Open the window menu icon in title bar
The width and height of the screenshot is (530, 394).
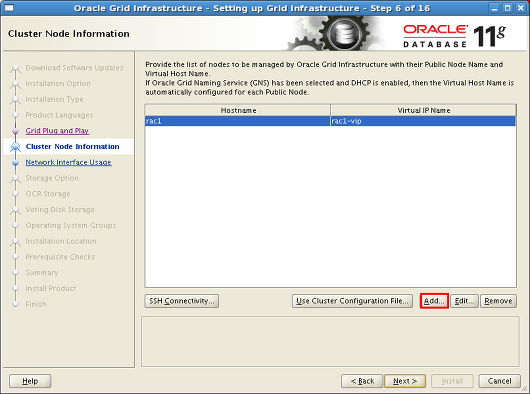(x=9, y=8)
